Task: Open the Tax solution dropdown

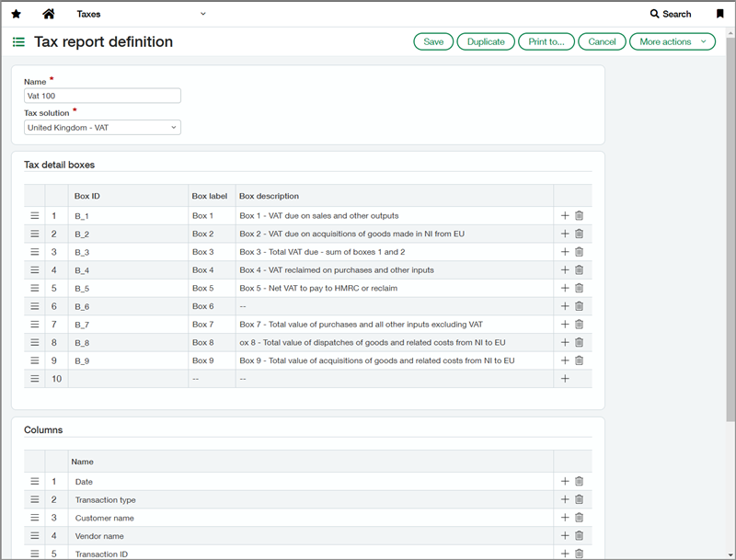Action: (101, 127)
